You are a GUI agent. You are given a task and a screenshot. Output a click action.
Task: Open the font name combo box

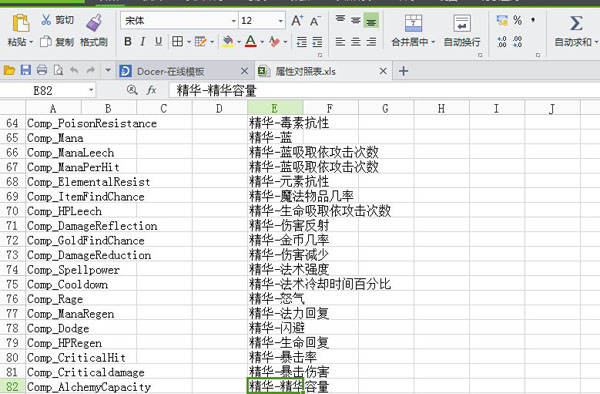(x=179, y=20)
